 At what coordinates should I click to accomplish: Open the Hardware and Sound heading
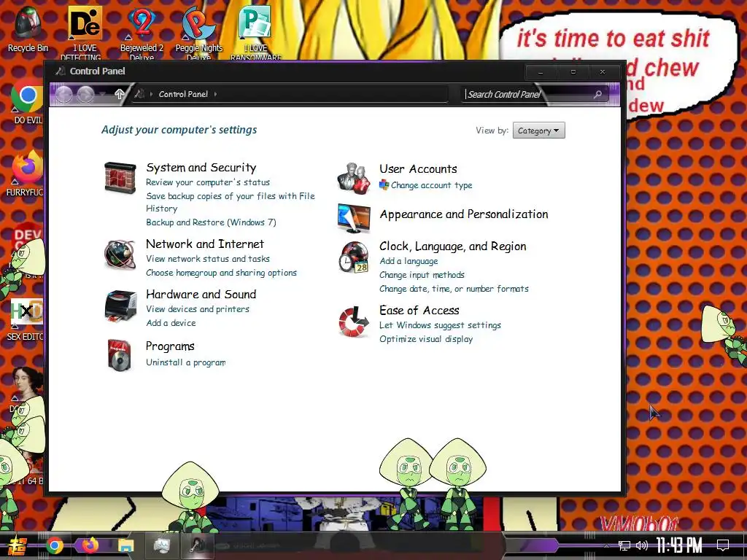[201, 295]
